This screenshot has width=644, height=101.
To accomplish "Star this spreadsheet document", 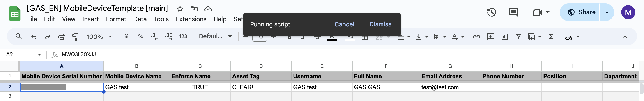I will (x=180, y=9).
